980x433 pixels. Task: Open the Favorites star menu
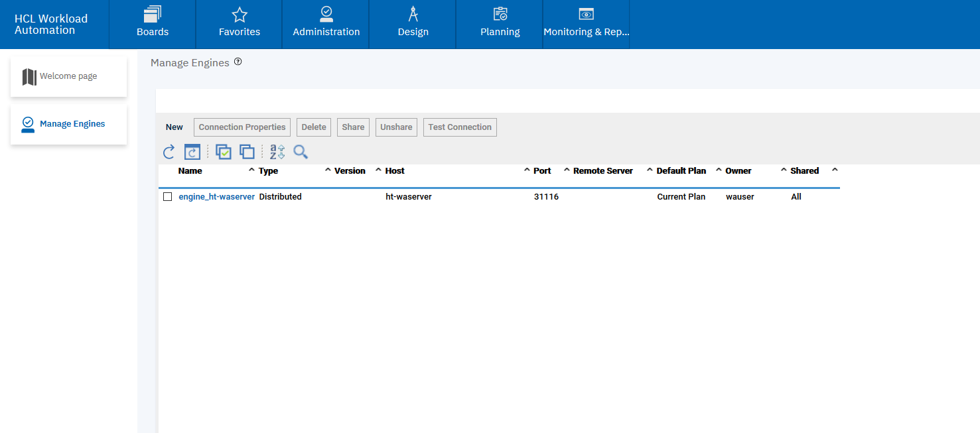pyautogui.click(x=240, y=24)
